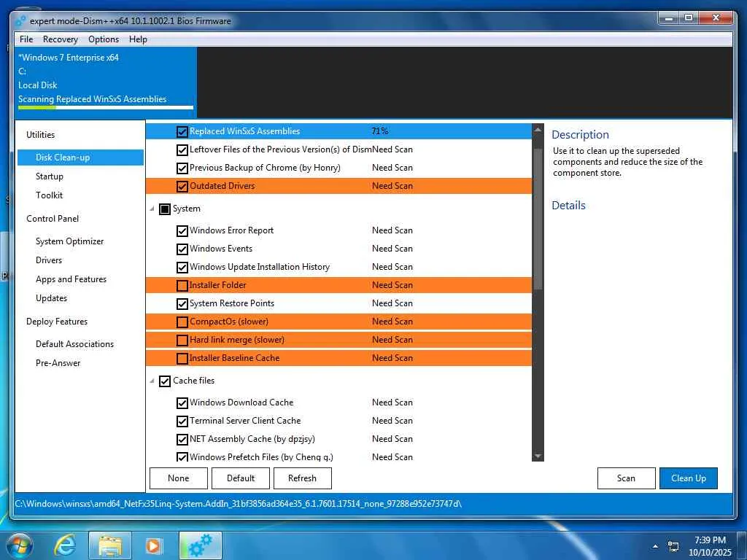Enable Installer Folder checkbox
Screen dimensions: 747x560
(x=182, y=286)
